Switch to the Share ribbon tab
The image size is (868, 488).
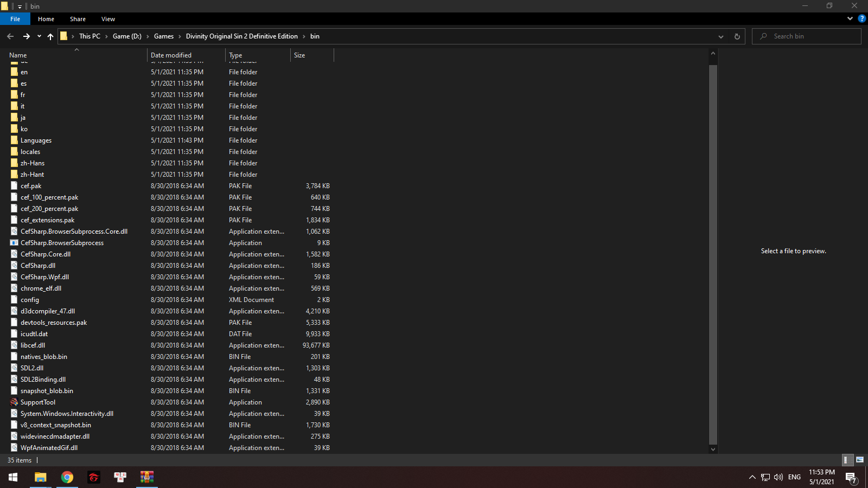[78, 19]
